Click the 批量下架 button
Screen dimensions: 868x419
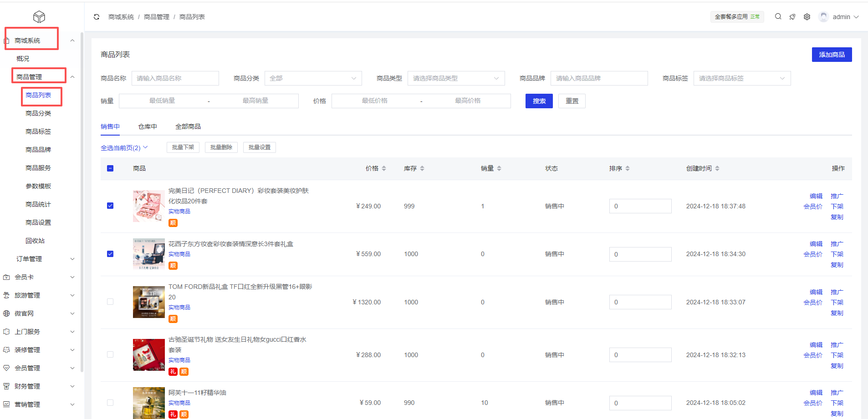183,147
